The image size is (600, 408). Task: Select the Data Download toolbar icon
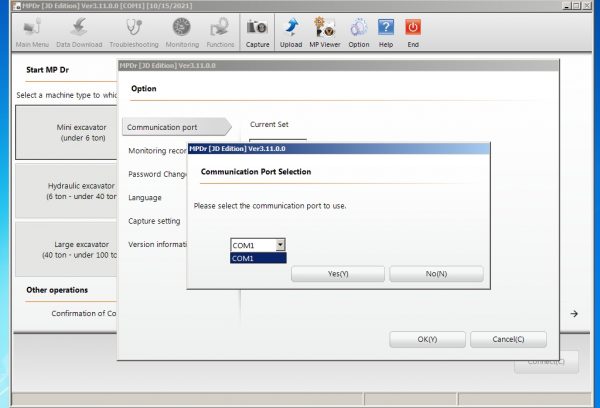coord(79,33)
